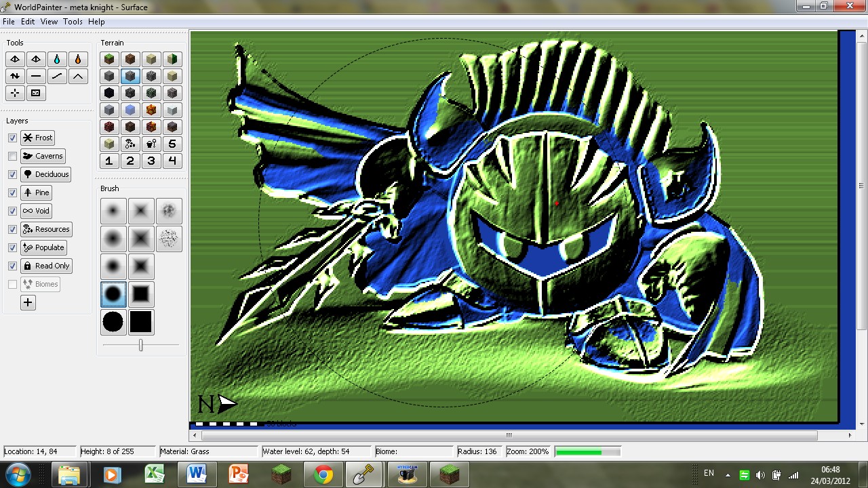Click the add layer plus button
The width and height of the screenshot is (868, 488).
pos(28,303)
